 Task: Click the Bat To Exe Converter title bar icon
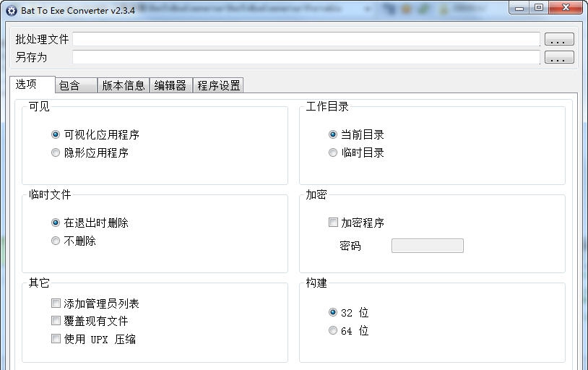(x=12, y=11)
